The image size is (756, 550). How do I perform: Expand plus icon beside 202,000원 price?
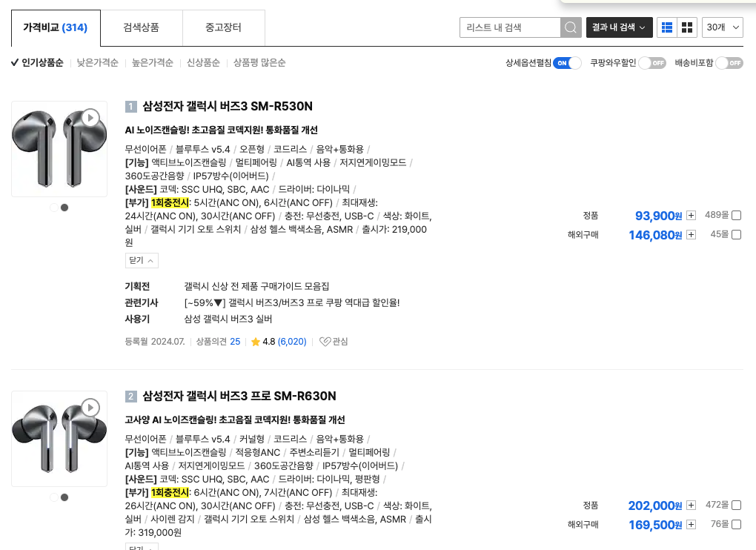coord(691,506)
